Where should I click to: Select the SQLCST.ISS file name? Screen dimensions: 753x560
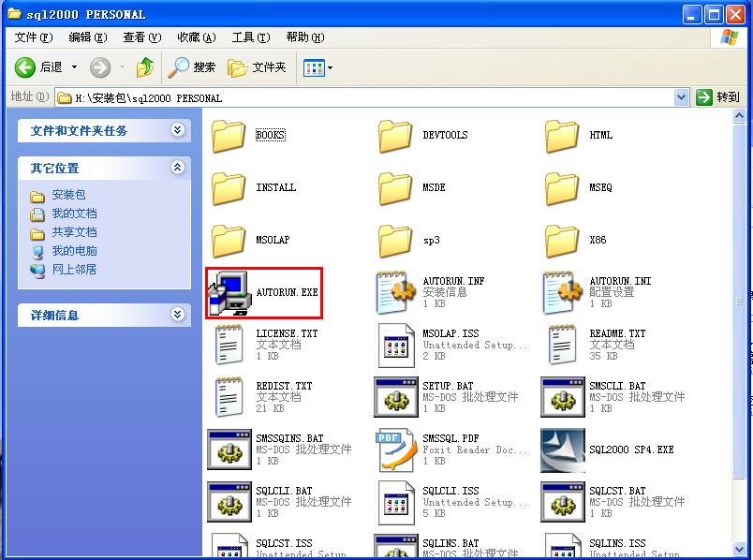[284, 543]
